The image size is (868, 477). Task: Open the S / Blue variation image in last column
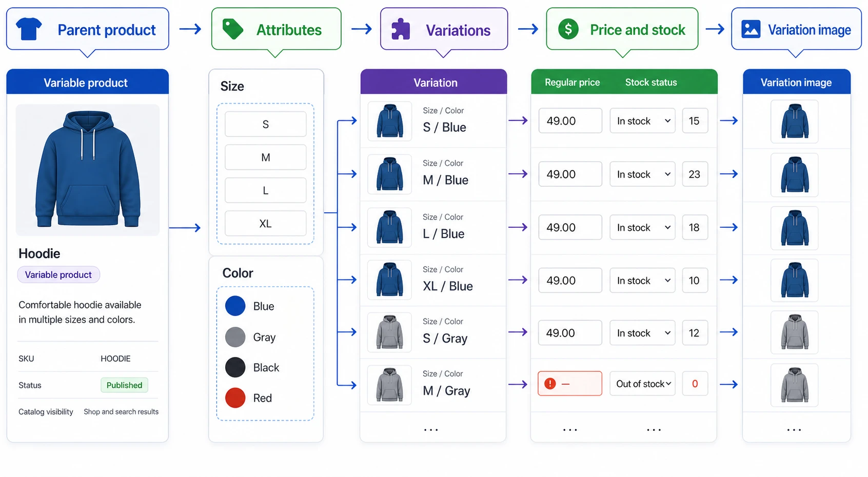[x=794, y=121]
